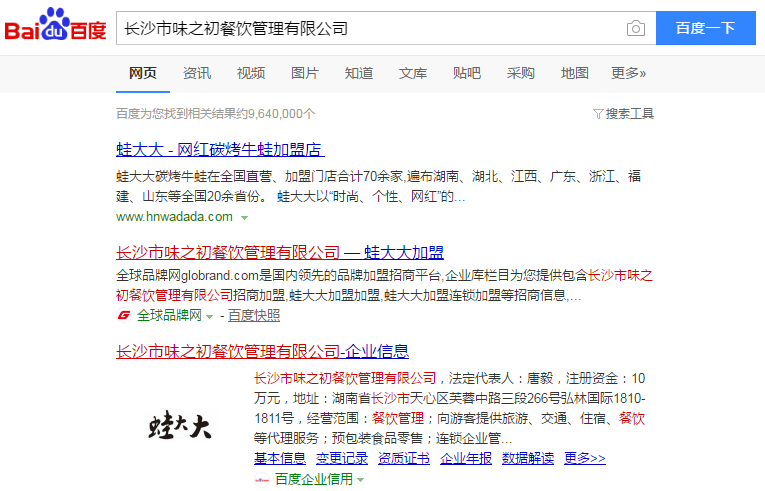Image resolution: width=765 pixels, height=491 pixels.
Task: Select the 地图 tab
Action: click(574, 73)
